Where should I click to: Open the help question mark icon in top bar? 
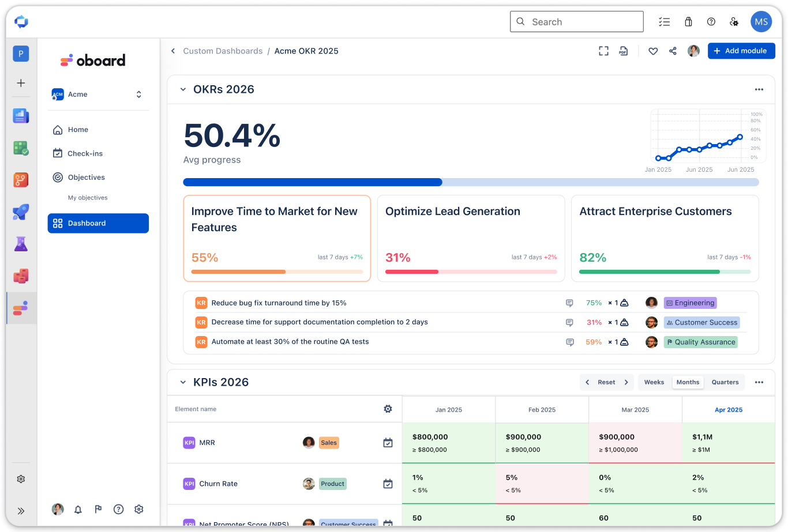coord(711,22)
